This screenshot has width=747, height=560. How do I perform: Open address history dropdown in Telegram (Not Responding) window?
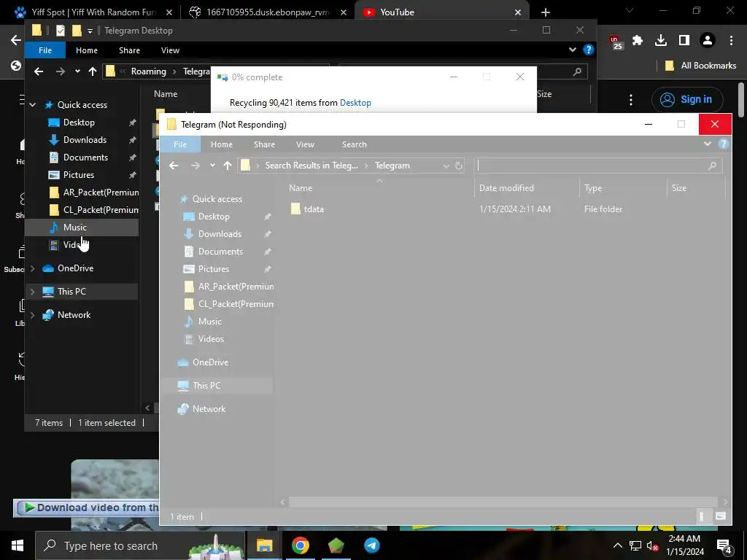[x=446, y=166]
